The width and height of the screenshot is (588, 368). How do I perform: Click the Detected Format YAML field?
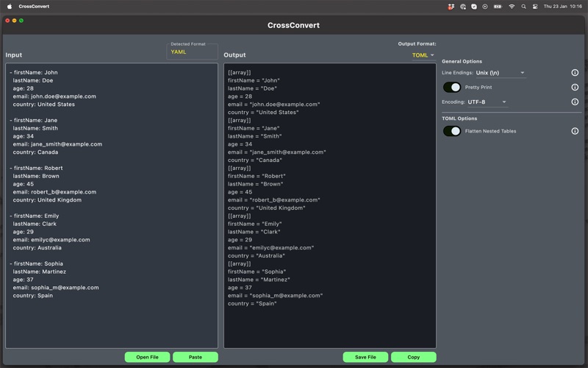coord(192,52)
